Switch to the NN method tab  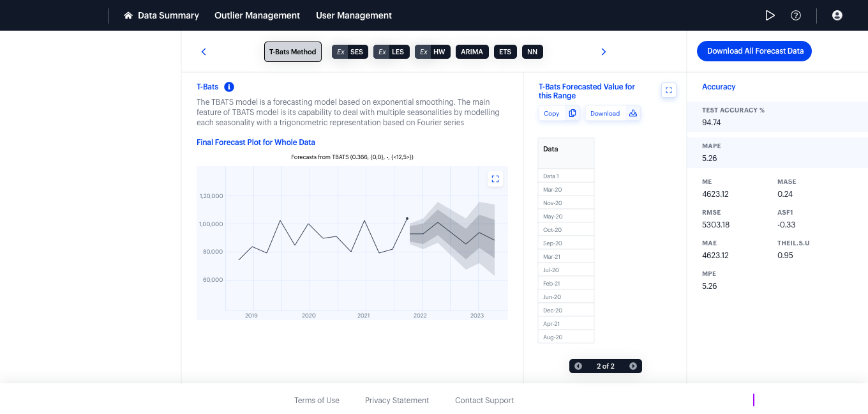tap(532, 52)
